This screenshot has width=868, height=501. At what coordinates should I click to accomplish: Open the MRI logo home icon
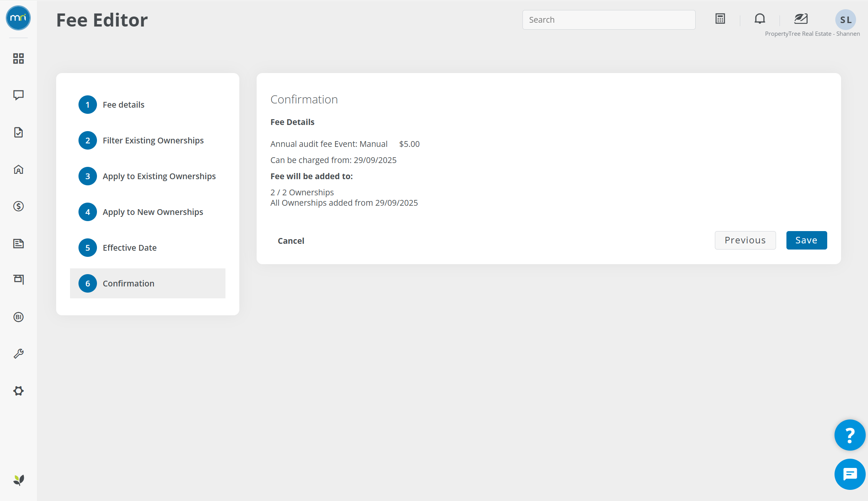click(18, 18)
